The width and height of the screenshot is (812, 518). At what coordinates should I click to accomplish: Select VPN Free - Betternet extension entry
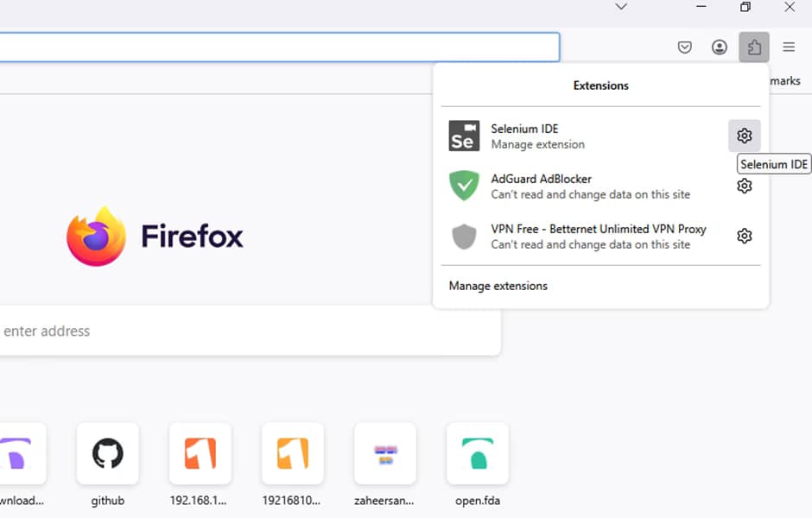(585, 236)
